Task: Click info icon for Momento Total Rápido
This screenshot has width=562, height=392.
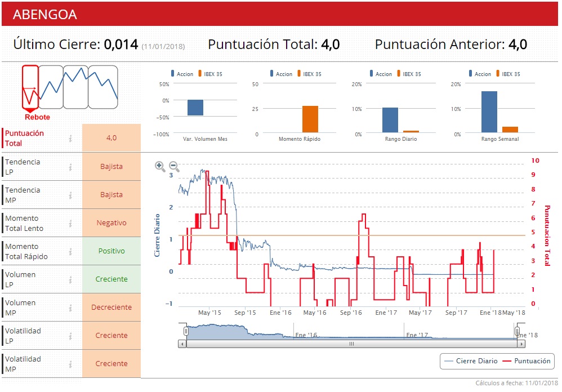Action: click(x=70, y=251)
